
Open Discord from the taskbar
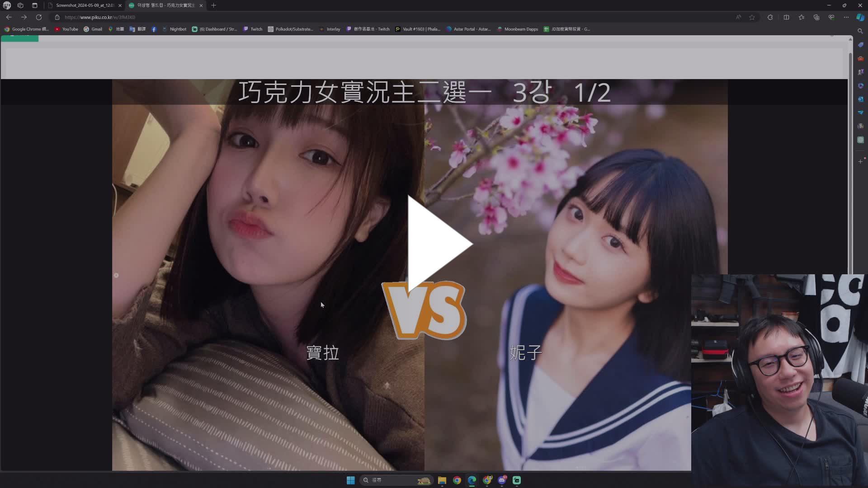(502, 480)
